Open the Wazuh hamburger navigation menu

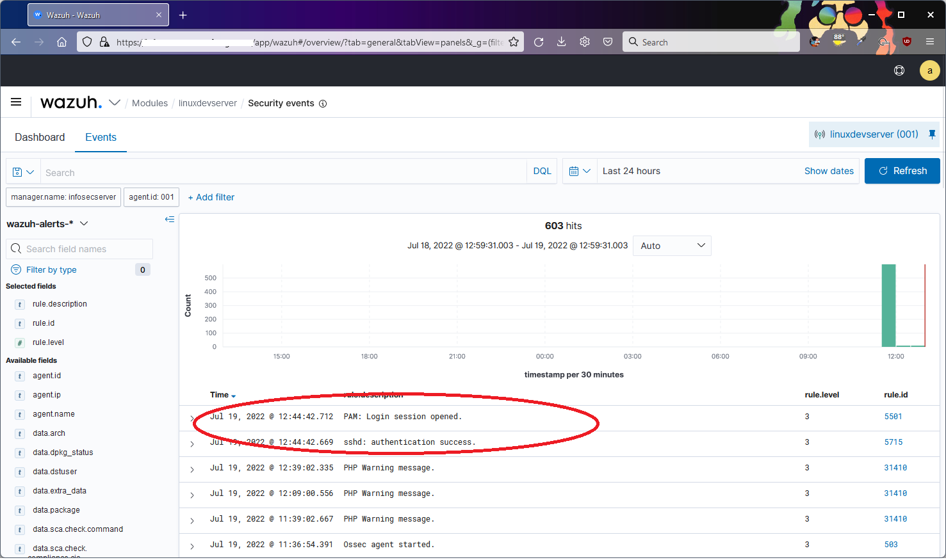(16, 102)
